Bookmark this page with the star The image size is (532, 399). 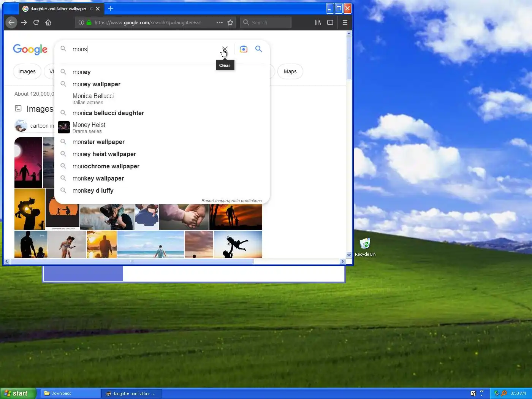pos(230,22)
